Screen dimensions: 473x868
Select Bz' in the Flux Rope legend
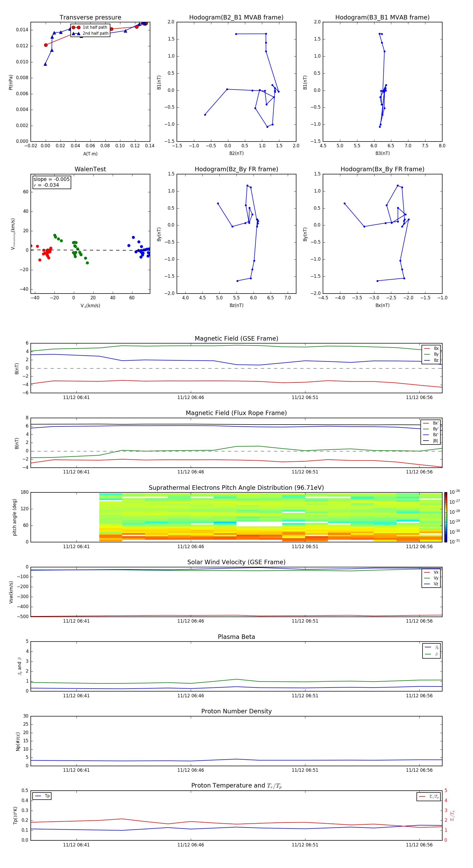point(431,435)
